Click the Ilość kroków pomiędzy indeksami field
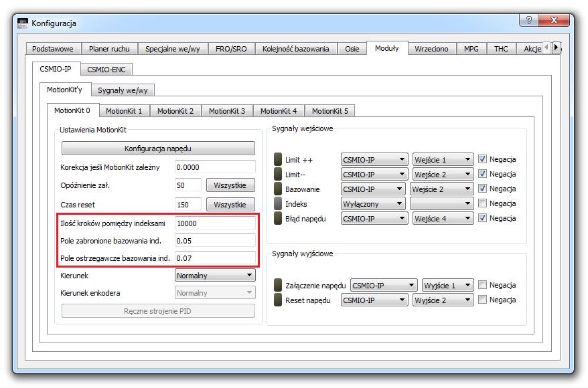This screenshot has height=388, width=588. (215, 223)
